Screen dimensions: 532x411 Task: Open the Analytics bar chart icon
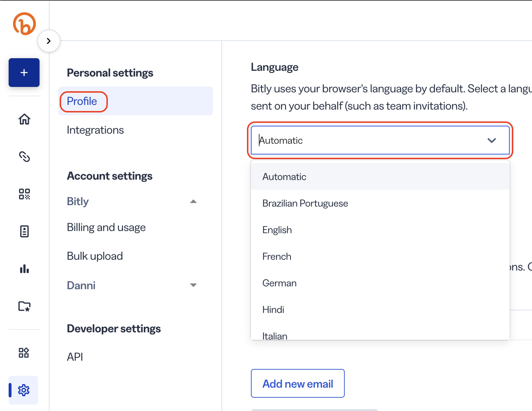pyautogui.click(x=24, y=269)
